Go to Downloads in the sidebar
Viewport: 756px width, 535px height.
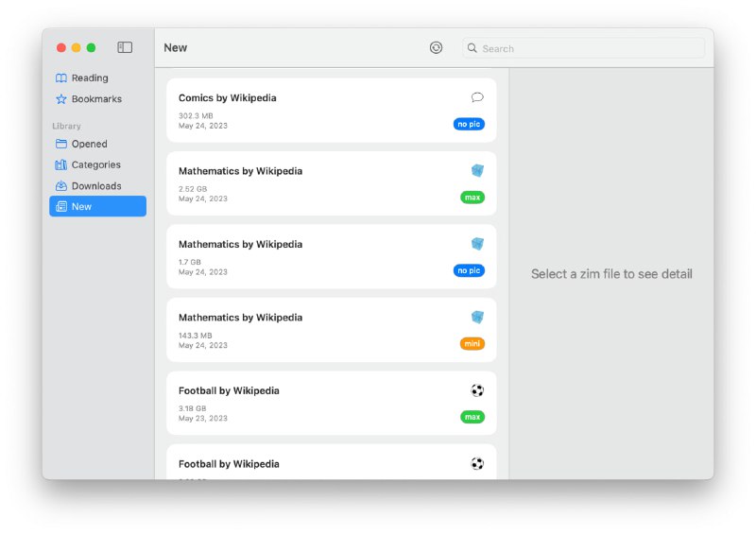(x=96, y=186)
